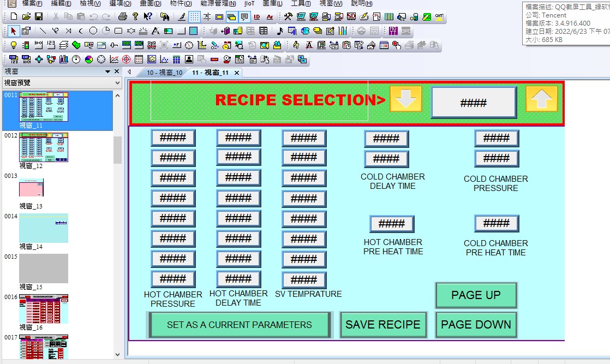Select the 視窗_12 thumbnail preview
This screenshot has height=364, width=610.
pos(44,148)
